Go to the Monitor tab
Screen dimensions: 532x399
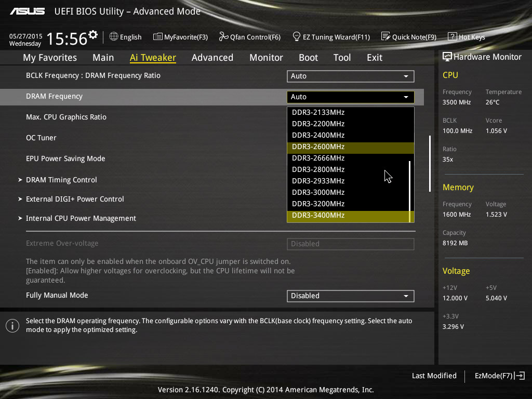click(x=267, y=58)
